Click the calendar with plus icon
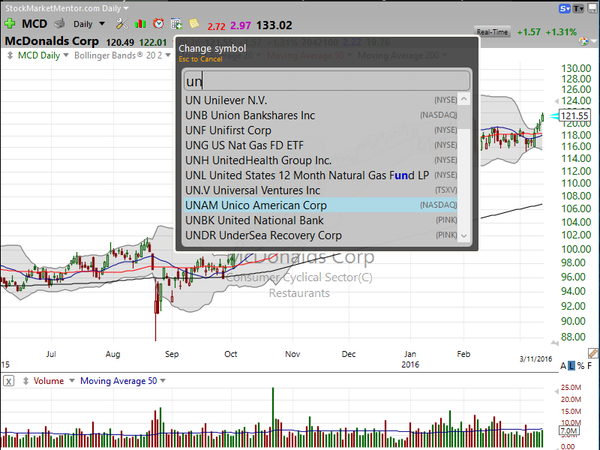The height and width of the screenshot is (450, 600). [176, 24]
